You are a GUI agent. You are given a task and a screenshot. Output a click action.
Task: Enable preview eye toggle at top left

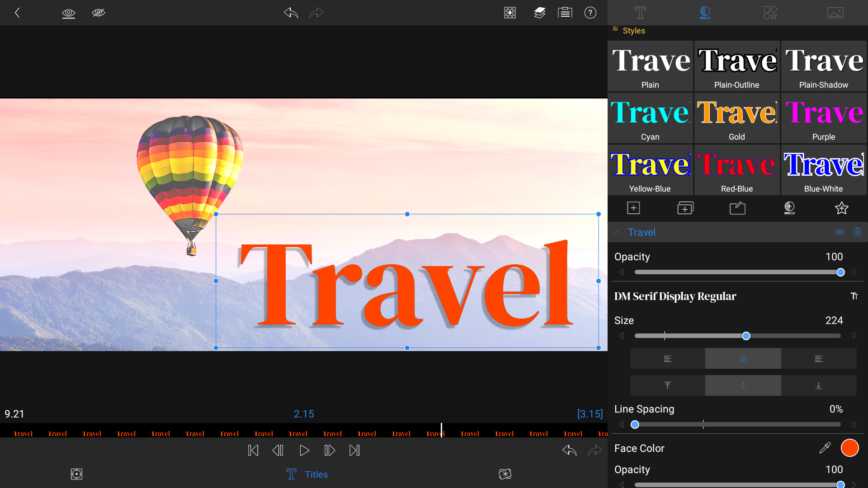click(69, 13)
